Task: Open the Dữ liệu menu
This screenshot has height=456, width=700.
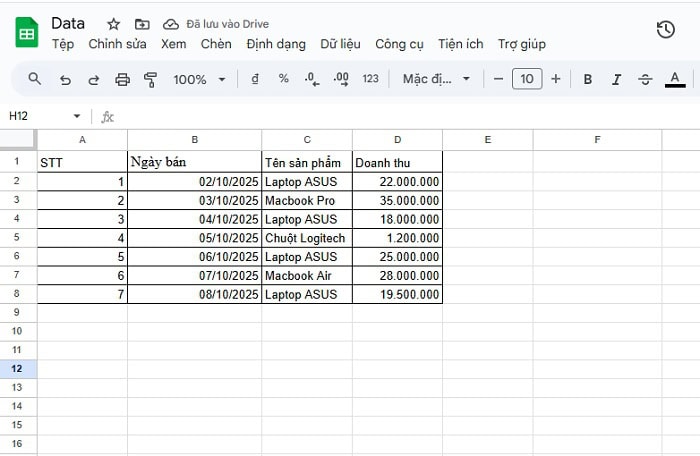Action: click(x=340, y=44)
